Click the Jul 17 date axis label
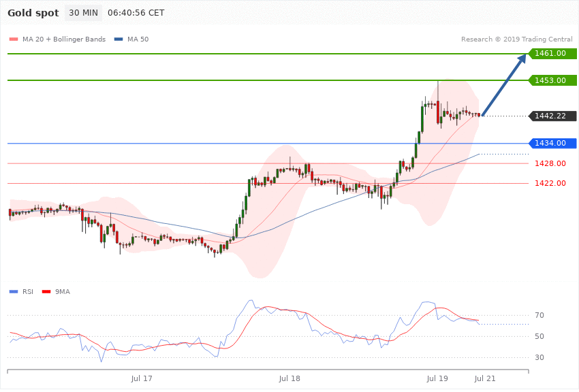This screenshot has width=579, height=392. click(x=142, y=378)
